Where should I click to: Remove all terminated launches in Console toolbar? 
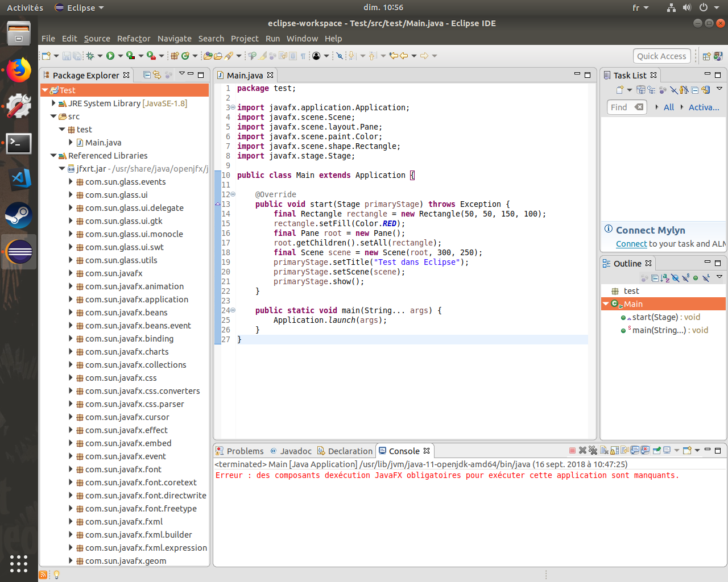pos(593,450)
